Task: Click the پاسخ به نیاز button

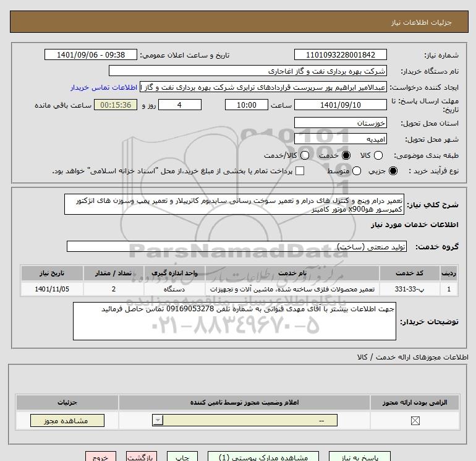Action: [360, 457]
